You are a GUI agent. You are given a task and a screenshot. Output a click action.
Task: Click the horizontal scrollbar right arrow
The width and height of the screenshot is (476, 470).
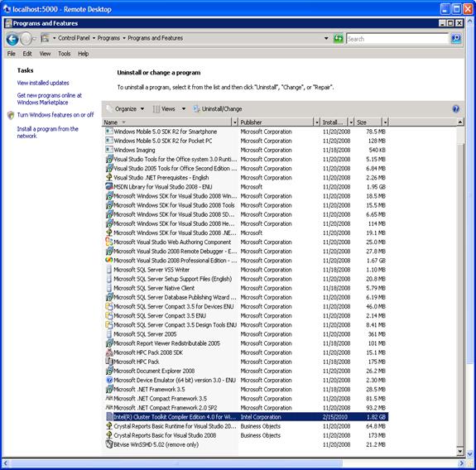coord(460,463)
